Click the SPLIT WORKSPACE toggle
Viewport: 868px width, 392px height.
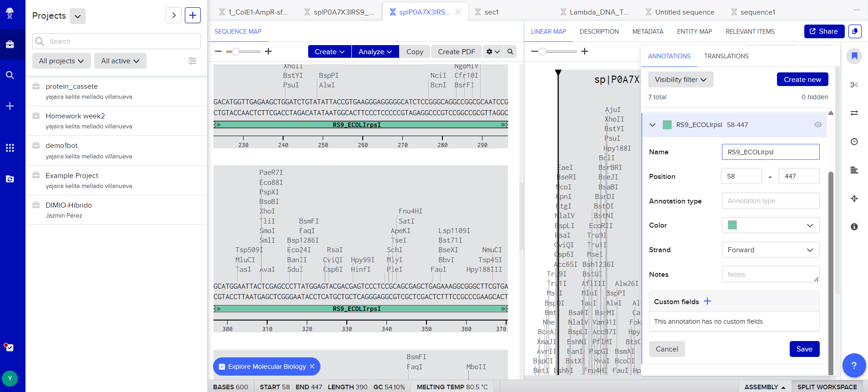coord(827,387)
